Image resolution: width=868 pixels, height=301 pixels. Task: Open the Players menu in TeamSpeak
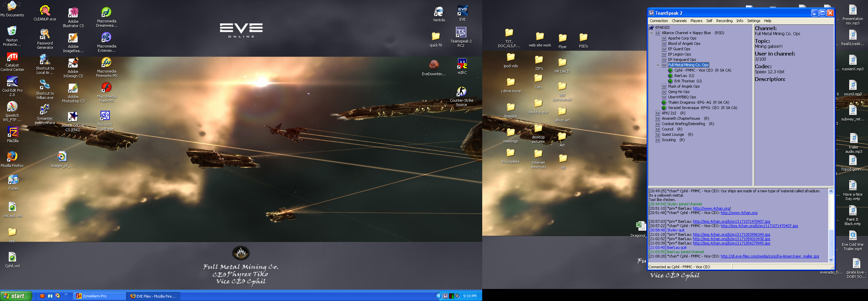[x=696, y=21]
